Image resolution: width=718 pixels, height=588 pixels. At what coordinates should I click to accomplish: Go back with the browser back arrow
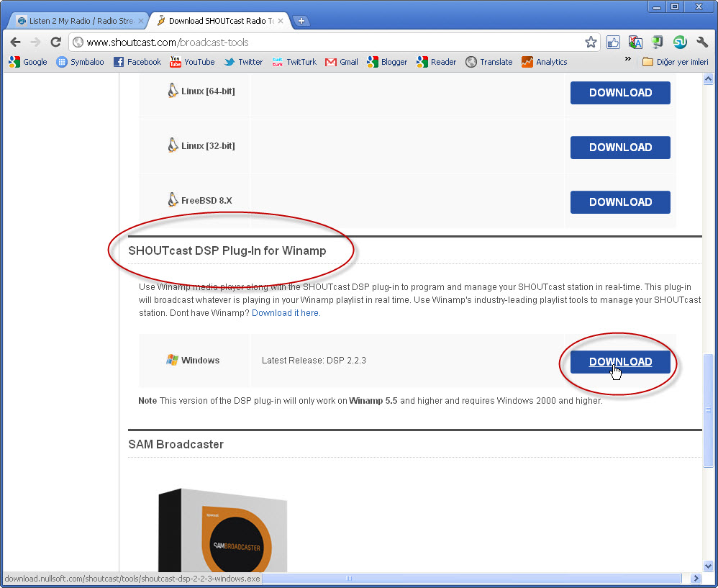(16, 42)
